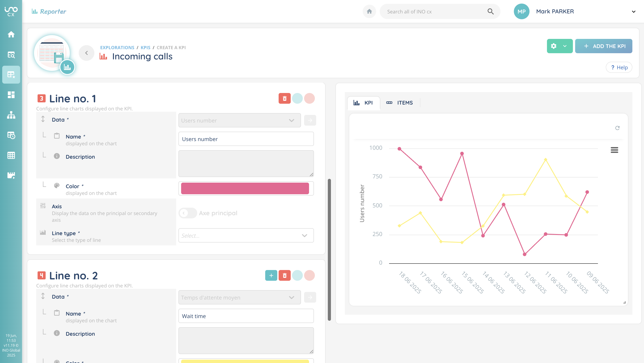
Task: Open the Line type Select dropdown
Action: [246, 235]
